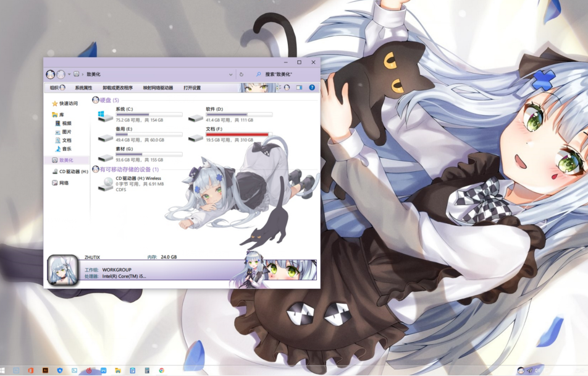Screen dimensions: 588x376
Task: Click the 素材 (G:) capacity bar
Action: 149,155
